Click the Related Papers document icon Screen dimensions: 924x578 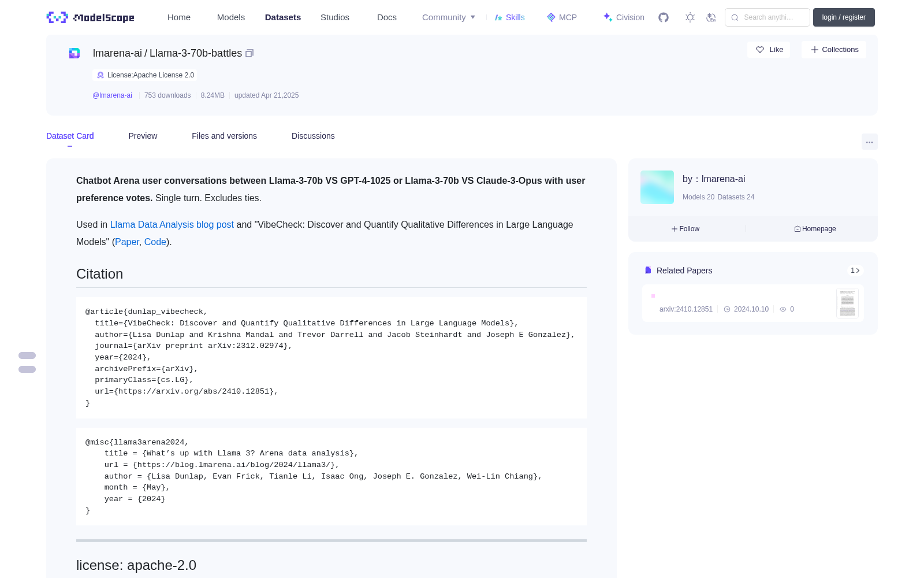pyautogui.click(x=648, y=271)
